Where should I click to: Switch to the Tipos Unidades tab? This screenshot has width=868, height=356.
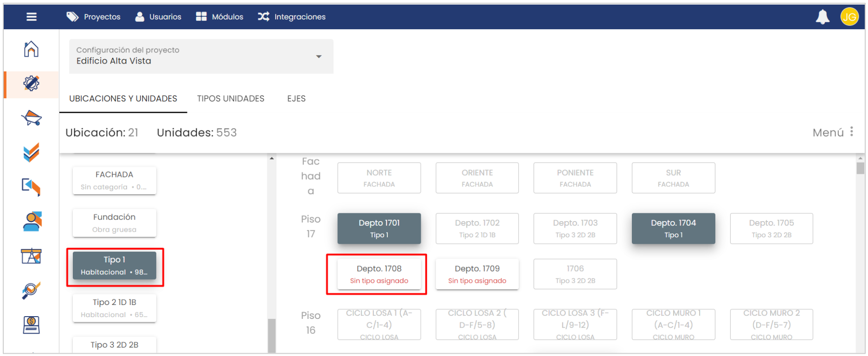pyautogui.click(x=231, y=99)
